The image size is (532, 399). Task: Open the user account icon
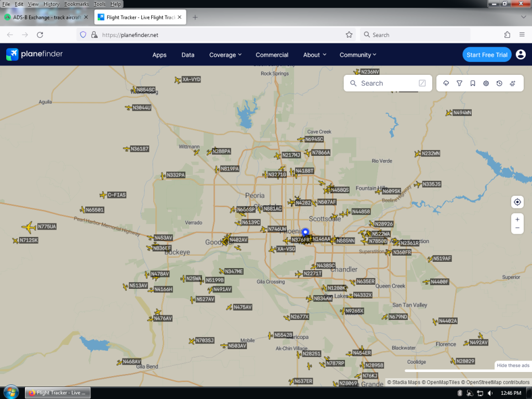521,54
